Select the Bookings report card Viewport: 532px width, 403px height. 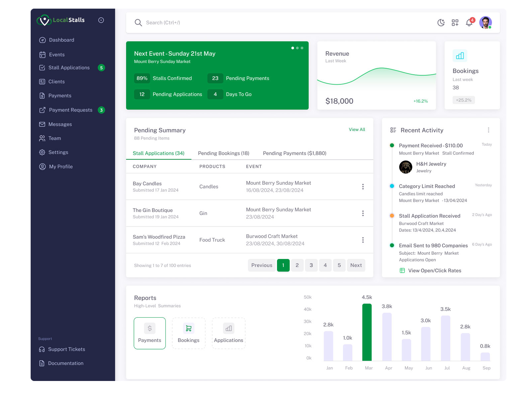188,333
